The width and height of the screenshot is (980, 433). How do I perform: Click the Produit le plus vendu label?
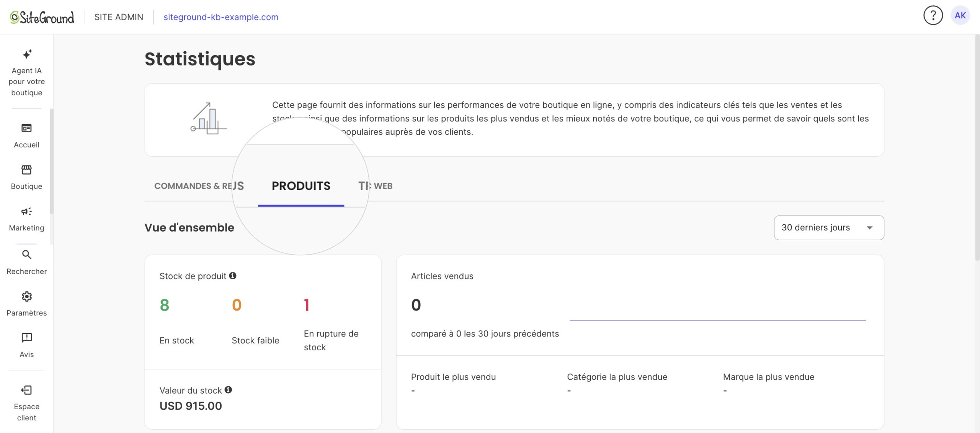pos(453,377)
